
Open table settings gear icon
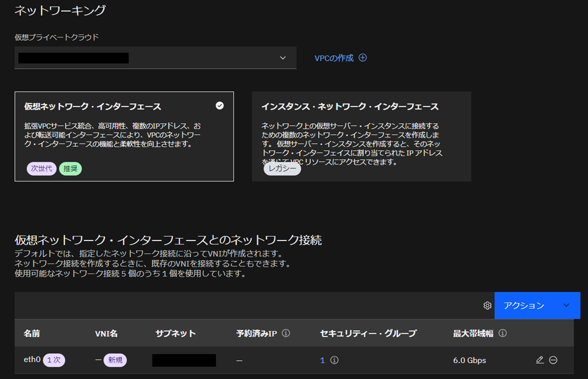(x=487, y=306)
